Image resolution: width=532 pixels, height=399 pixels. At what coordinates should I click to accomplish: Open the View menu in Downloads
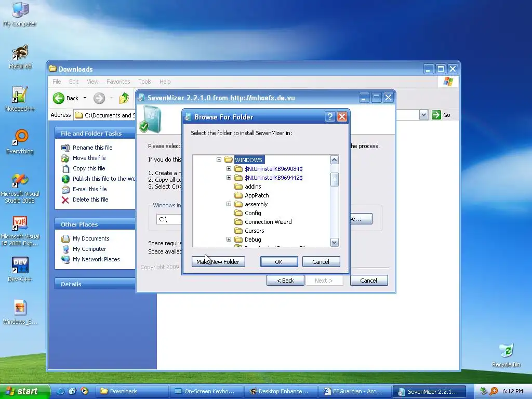click(92, 82)
